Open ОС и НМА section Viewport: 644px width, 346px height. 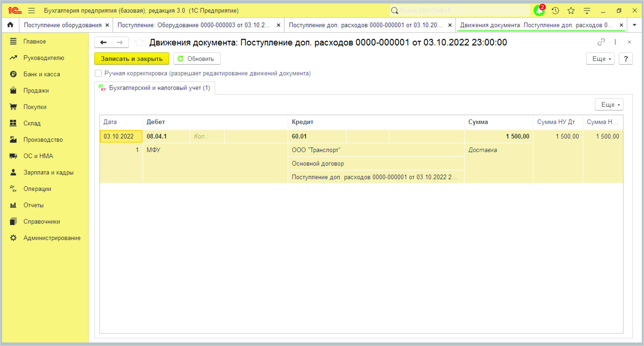(x=38, y=156)
